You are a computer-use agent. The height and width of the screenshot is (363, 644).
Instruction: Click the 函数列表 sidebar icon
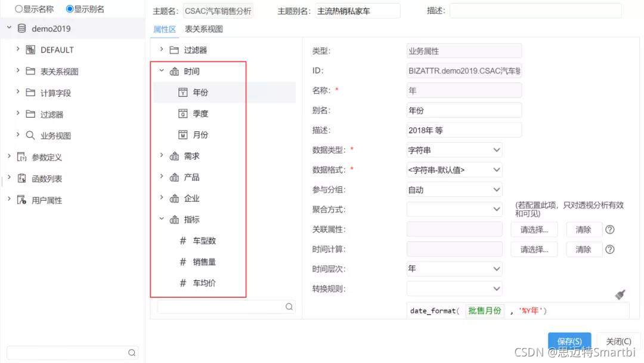pos(22,178)
